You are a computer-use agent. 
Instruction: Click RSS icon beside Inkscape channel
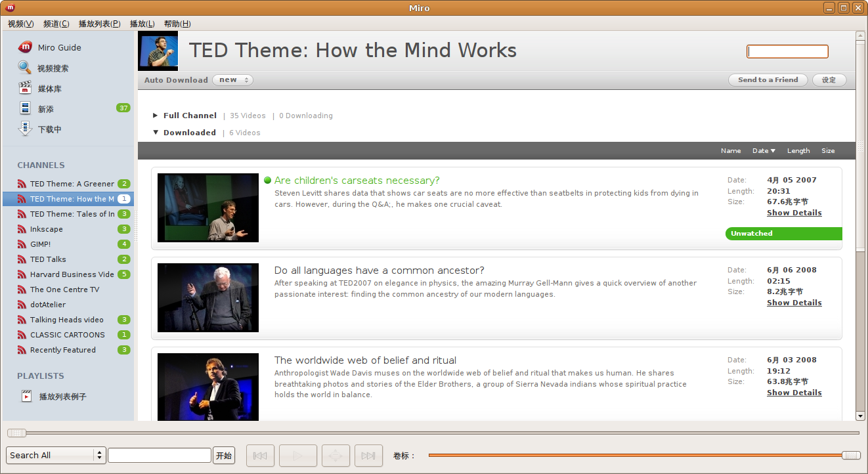point(22,229)
